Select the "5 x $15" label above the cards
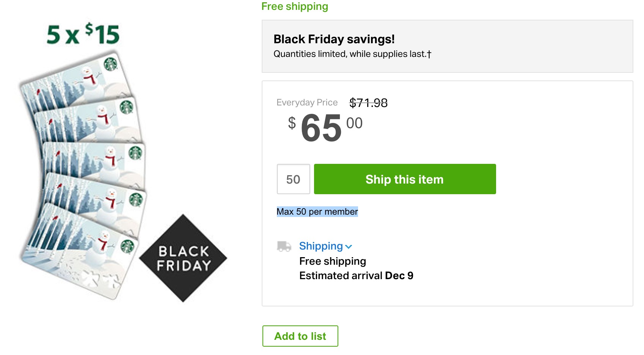Viewport: 644px width, 355px height. click(x=83, y=34)
